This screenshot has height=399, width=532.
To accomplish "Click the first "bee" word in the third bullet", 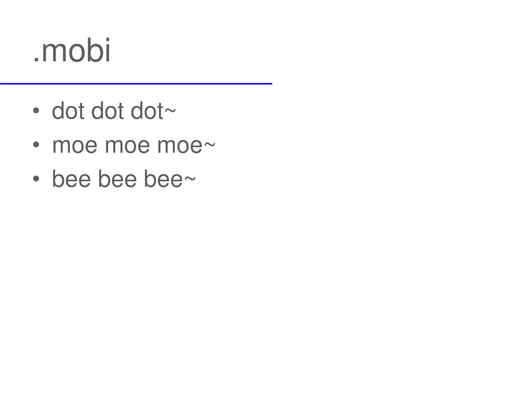I will click(x=71, y=179).
